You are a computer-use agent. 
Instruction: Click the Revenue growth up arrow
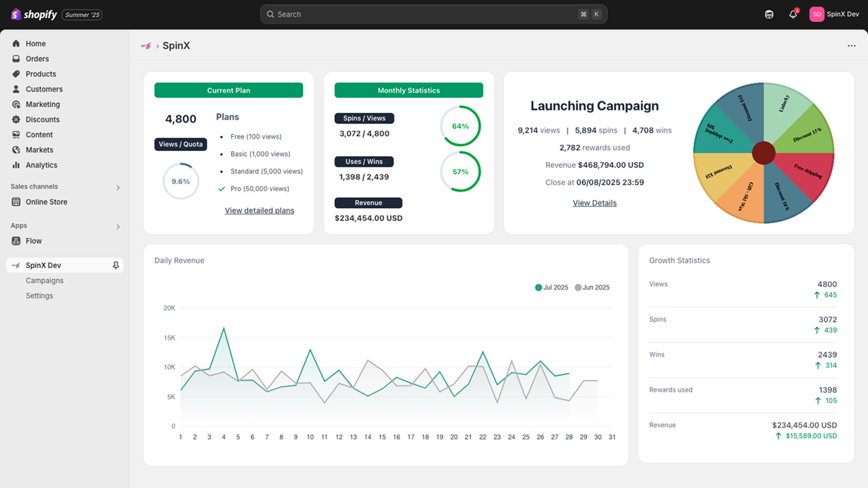778,436
